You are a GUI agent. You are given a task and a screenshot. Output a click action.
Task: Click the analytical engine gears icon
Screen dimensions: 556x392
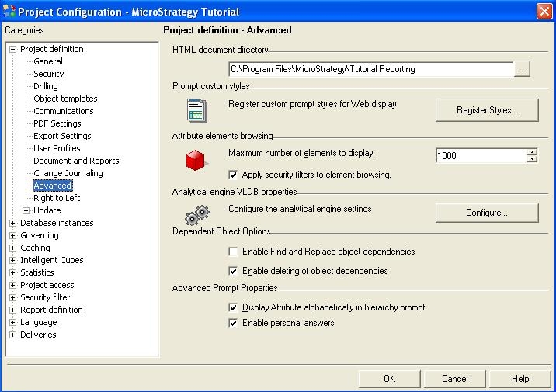[x=196, y=213]
